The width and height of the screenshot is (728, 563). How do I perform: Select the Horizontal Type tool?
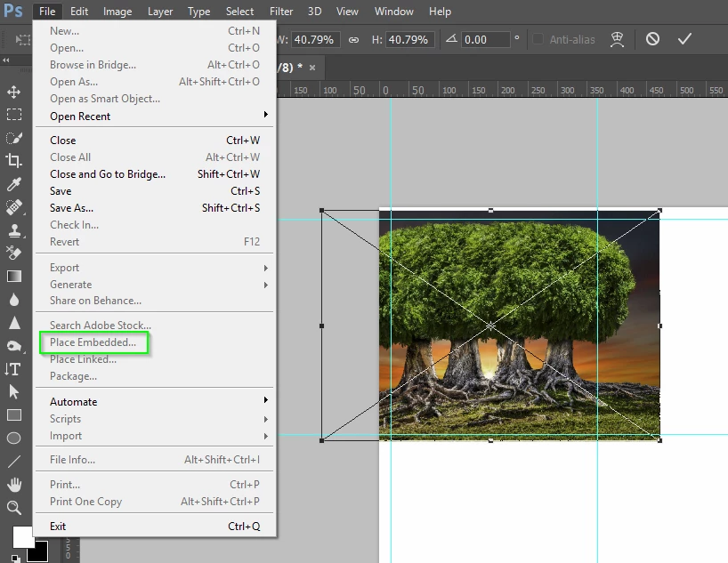[13, 369]
